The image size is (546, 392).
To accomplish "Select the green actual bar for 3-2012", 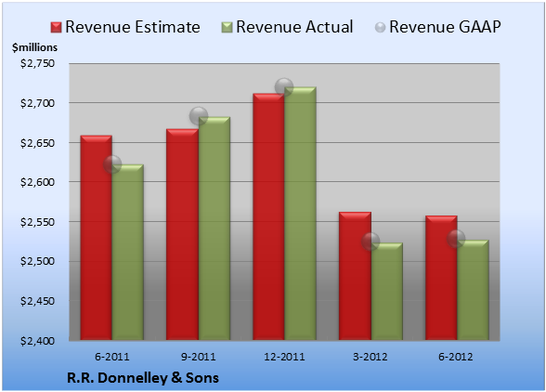I will coord(387,292).
